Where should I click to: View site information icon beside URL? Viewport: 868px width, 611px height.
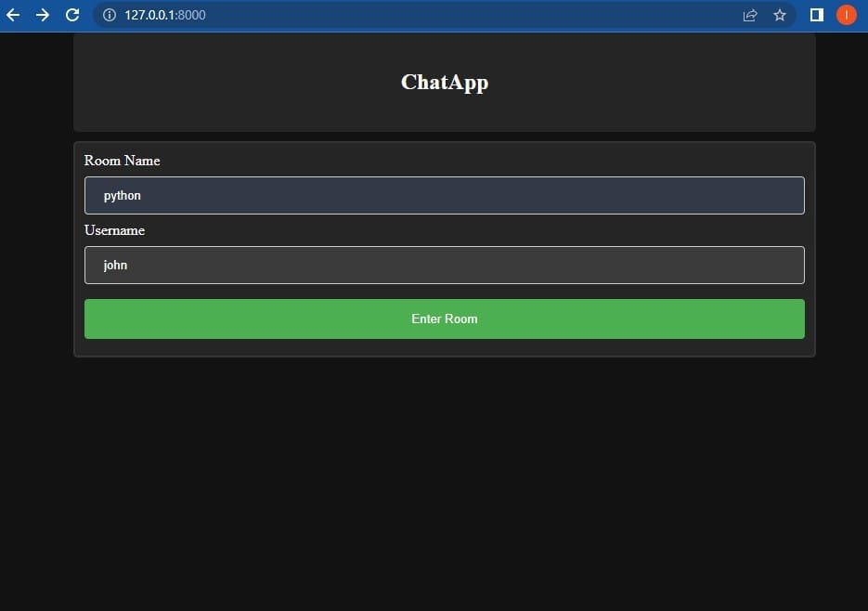pos(109,15)
